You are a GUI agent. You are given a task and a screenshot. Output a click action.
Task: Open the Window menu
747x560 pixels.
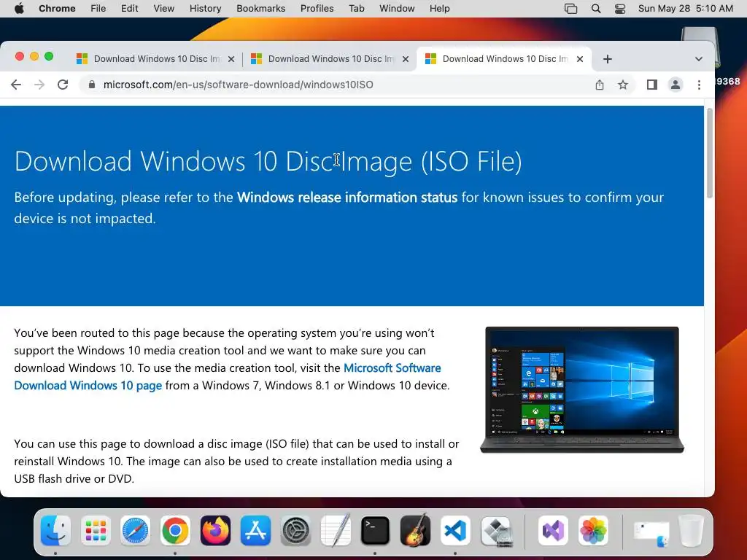pos(397,9)
